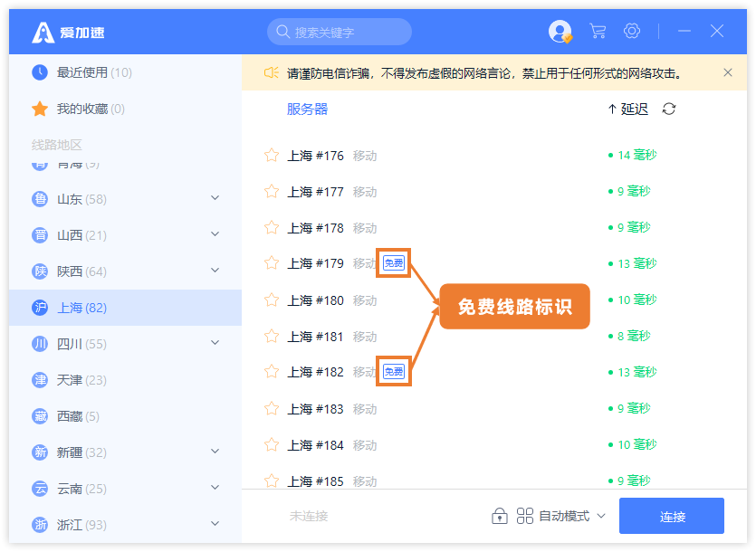The width and height of the screenshot is (756, 552).
Task: Click the 鲁 icon for 山东
Action: click(40, 199)
